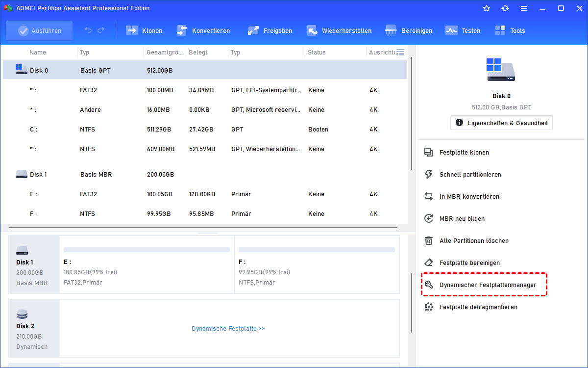Open the Klonen toolbar menu
Screen dimensions: 588x368
click(x=144, y=30)
